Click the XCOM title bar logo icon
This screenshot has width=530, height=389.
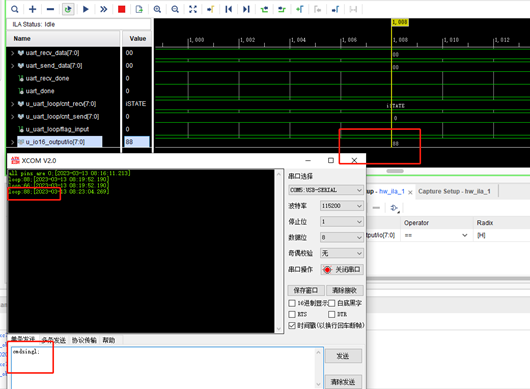click(x=15, y=160)
